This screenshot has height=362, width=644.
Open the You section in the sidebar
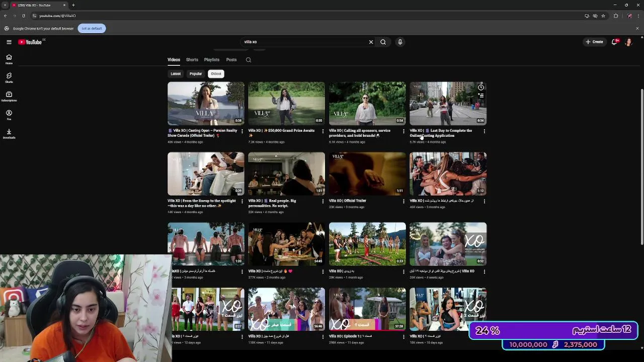(9, 115)
